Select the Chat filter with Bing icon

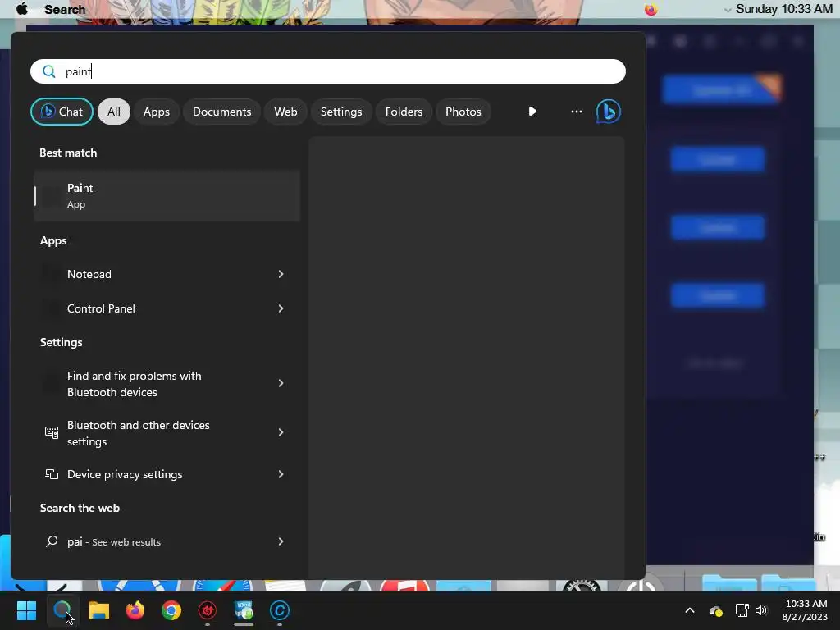[62, 112]
